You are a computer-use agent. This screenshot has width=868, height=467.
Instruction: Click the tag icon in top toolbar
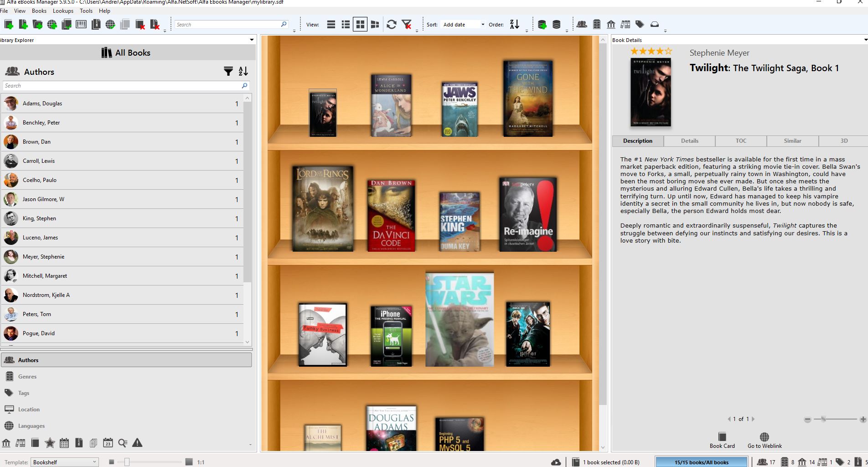pos(640,25)
